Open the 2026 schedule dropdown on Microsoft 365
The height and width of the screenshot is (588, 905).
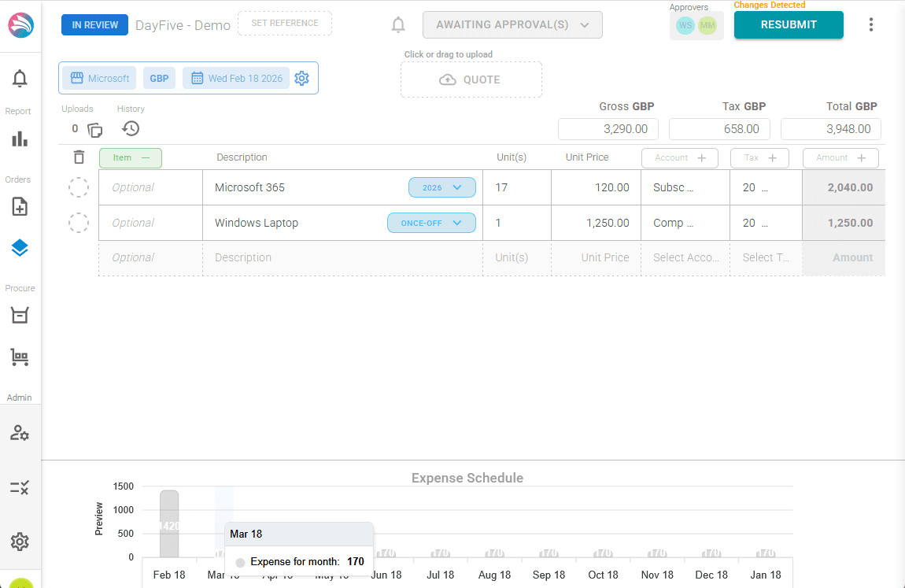point(441,187)
